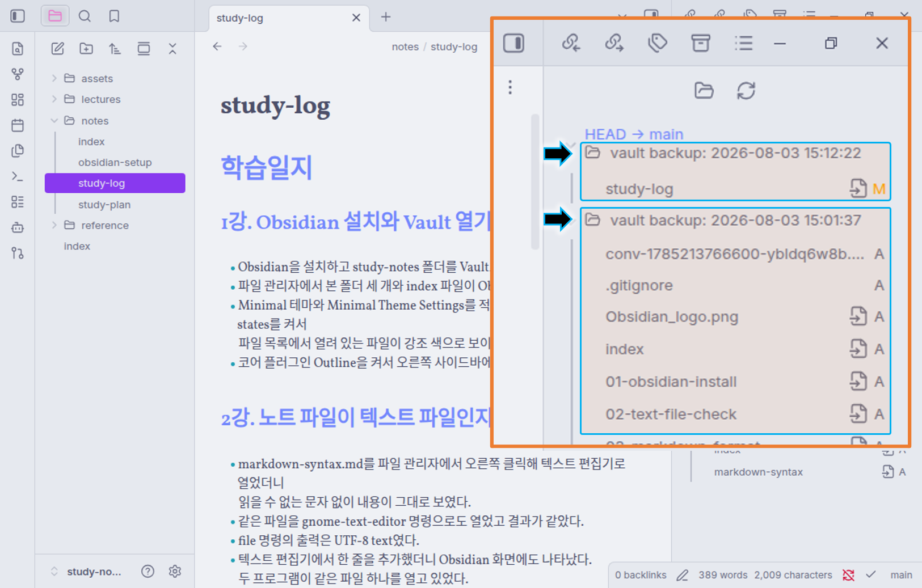Select the markdown-syntax file in the history panel

pos(758,472)
